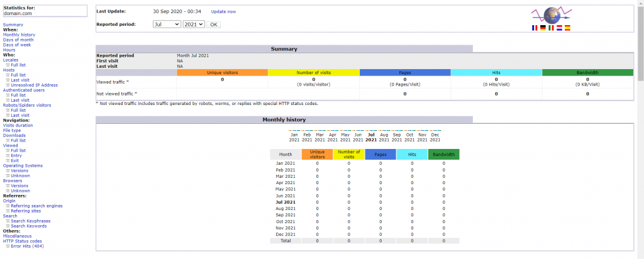Screen dimensions: 644x259
Task: Click the menu icon beside Error Hits (404)
Action: coord(8,246)
